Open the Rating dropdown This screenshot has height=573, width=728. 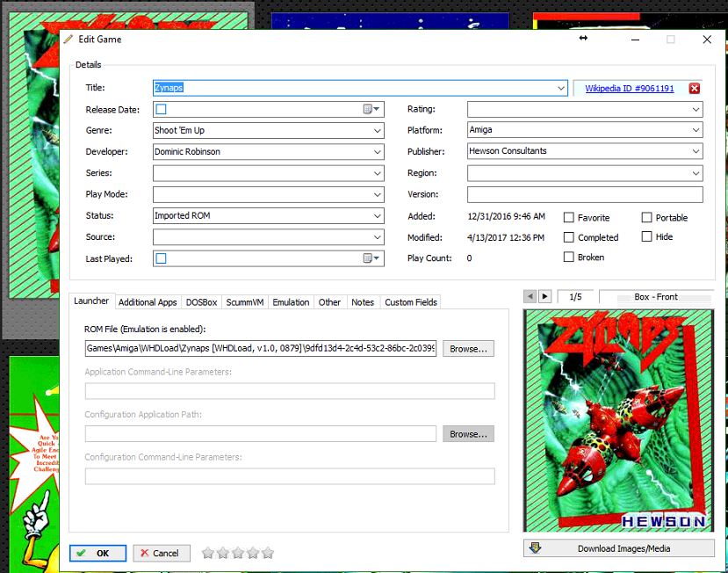click(x=696, y=109)
